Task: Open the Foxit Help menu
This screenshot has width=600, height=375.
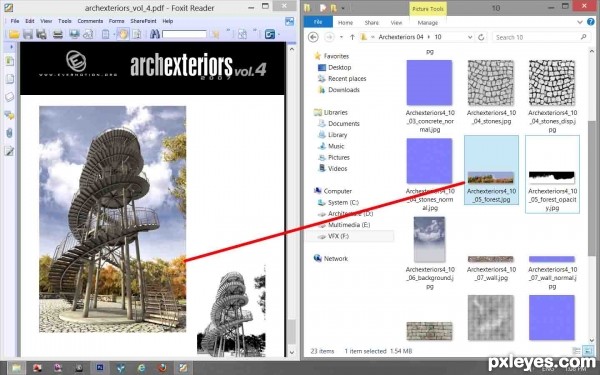Action: 168,21
